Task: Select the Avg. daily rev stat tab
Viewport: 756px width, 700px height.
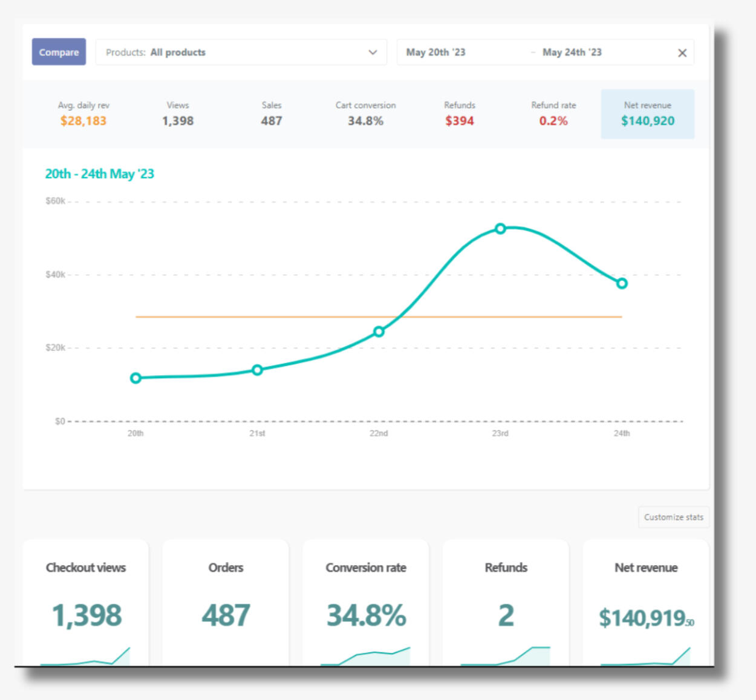Action: click(83, 114)
